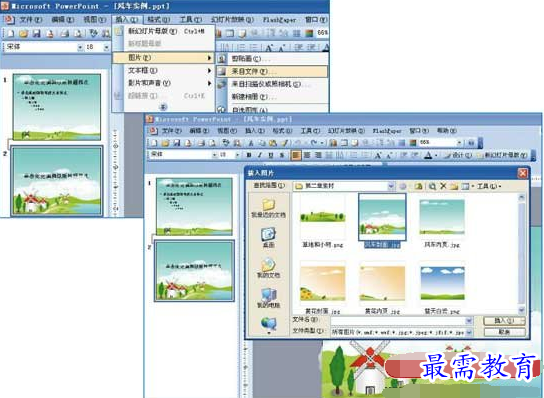Click Paste icon in front window toolbar
Image resolution: width=544 pixels, height=398 pixels.
[x=273, y=143]
